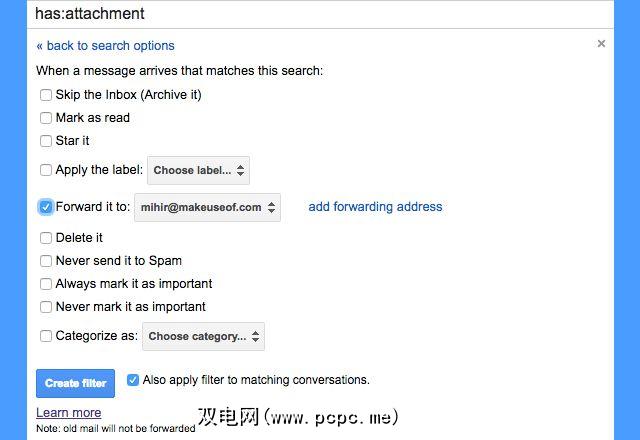640x440 pixels.
Task: Click the Create filter button
Action: [75, 383]
